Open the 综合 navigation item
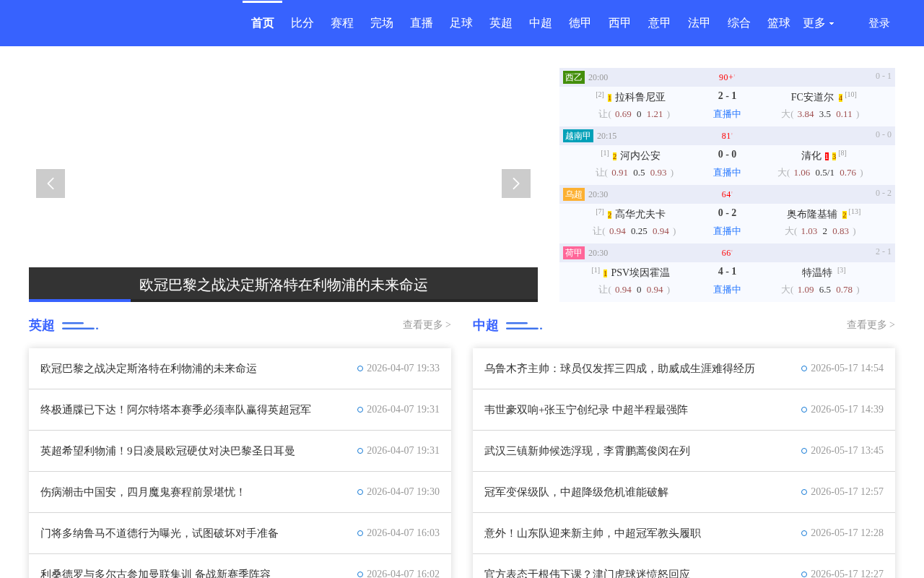Viewport: 924px width, 578px height. tap(739, 23)
